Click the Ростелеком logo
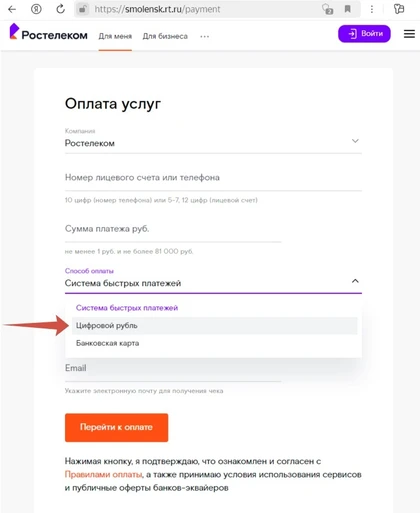 48,32
